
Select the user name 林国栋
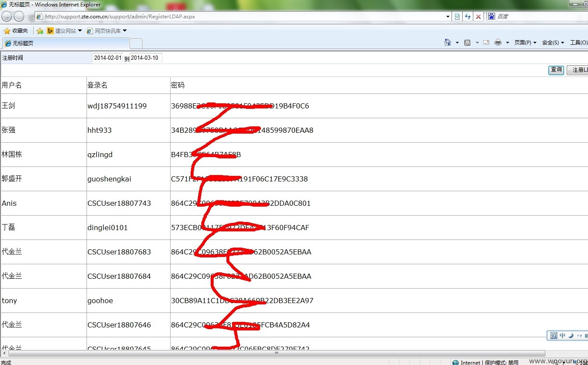point(12,154)
